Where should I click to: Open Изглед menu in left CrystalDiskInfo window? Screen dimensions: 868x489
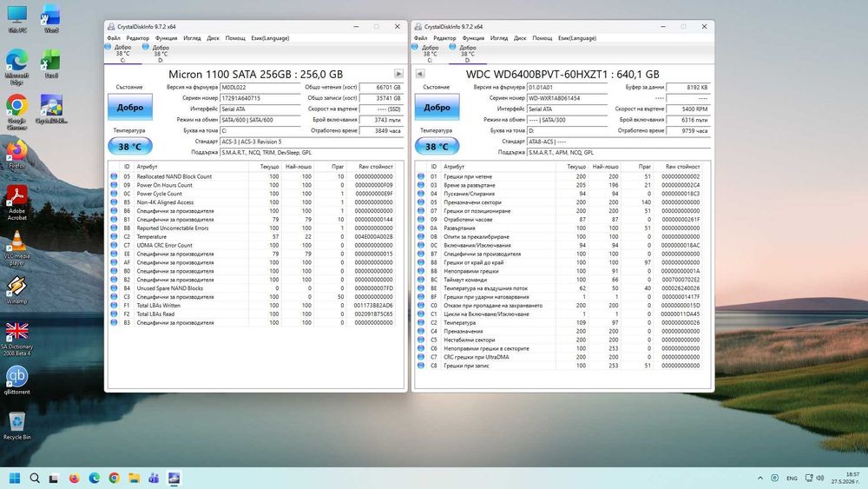192,38
